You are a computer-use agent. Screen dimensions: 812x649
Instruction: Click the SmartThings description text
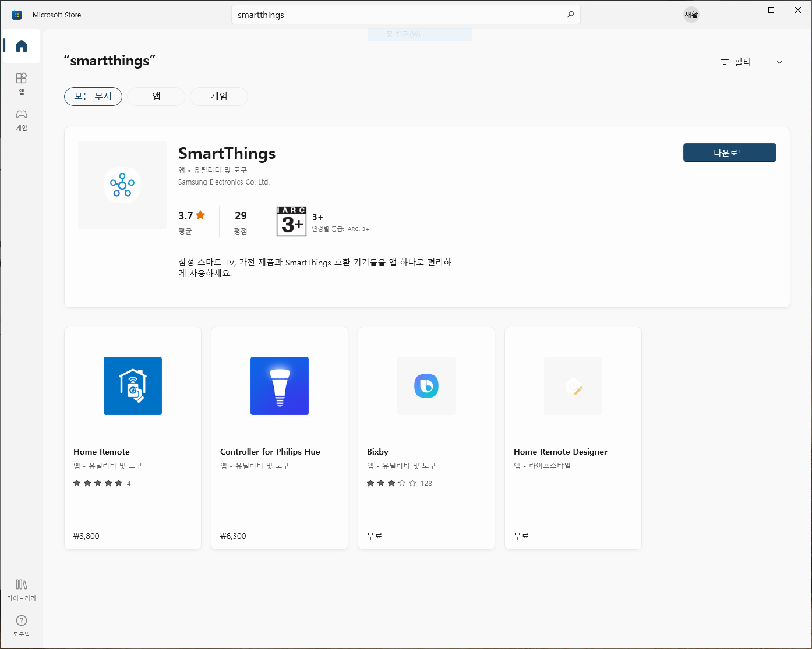[x=315, y=268]
